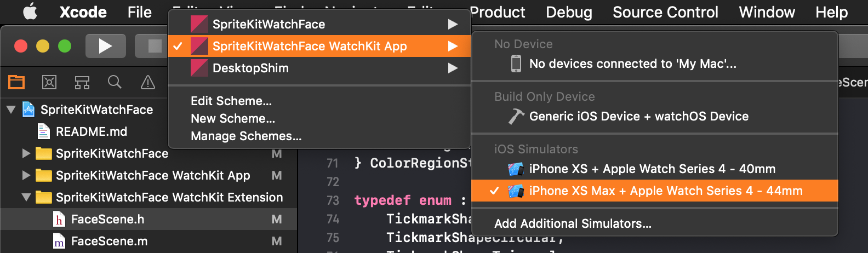Open the Apple menu
Screen dimensions: 868x253
tap(30, 12)
